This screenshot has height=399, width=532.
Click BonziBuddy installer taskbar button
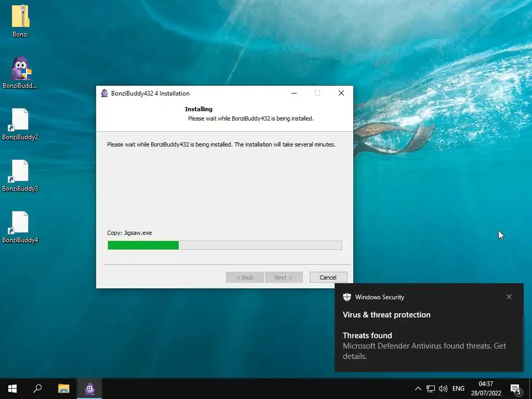tap(89, 389)
